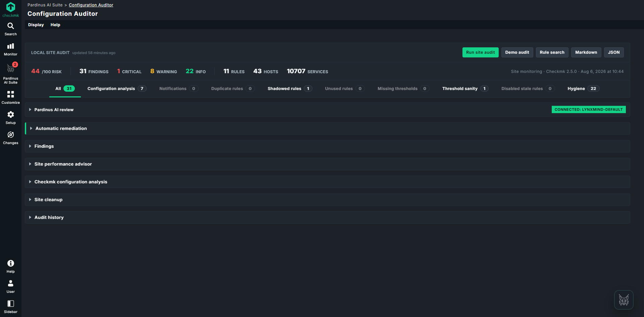The image size is (644, 317).
Task: Expand the Automatic remediation section
Action: [61, 129]
